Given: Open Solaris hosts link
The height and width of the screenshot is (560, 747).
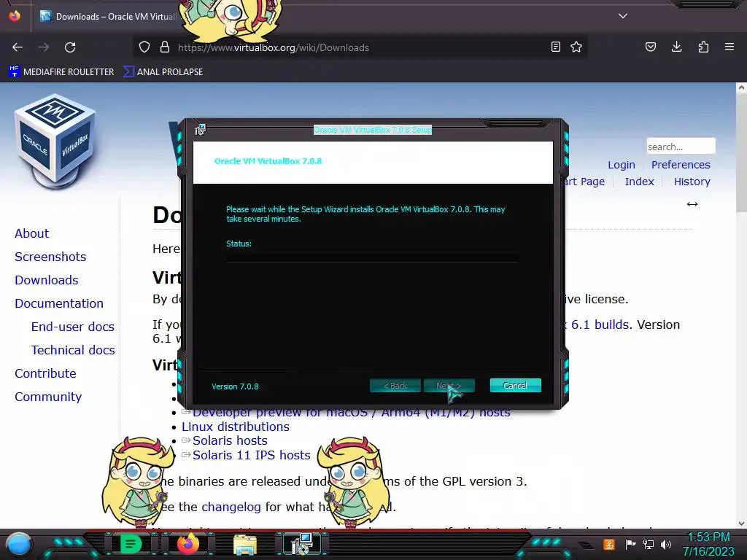Looking at the screenshot, I should [230, 440].
